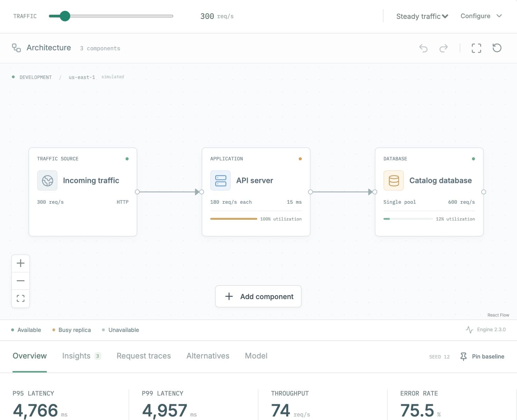Click the output handle of Incoming traffic
This screenshot has width=517, height=420.
(137, 192)
